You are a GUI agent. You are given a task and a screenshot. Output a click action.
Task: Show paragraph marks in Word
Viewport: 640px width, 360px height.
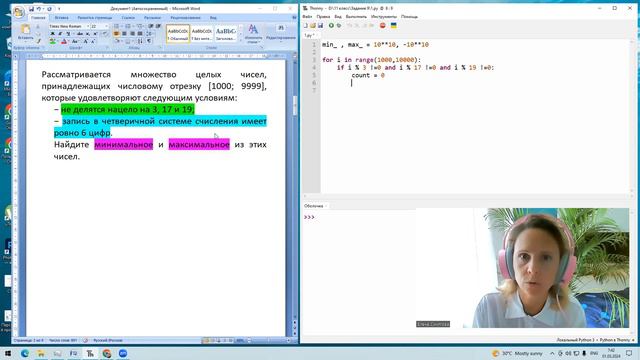(x=149, y=41)
